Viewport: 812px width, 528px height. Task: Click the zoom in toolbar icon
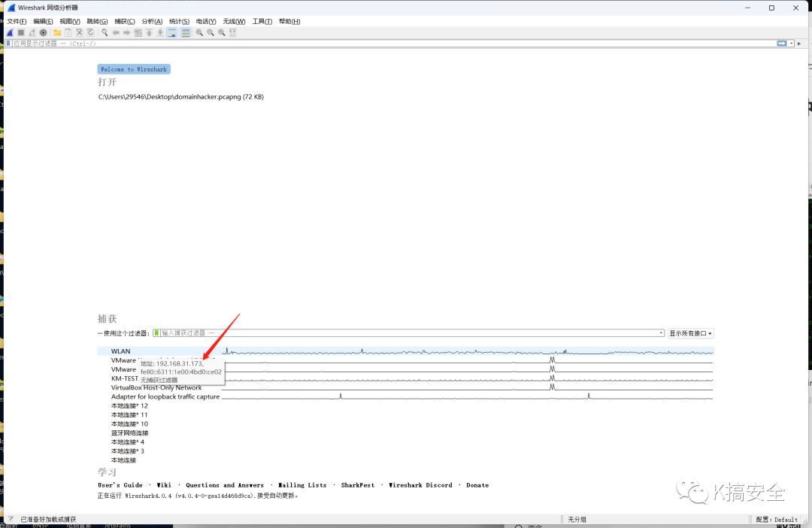[x=199, y=32]
